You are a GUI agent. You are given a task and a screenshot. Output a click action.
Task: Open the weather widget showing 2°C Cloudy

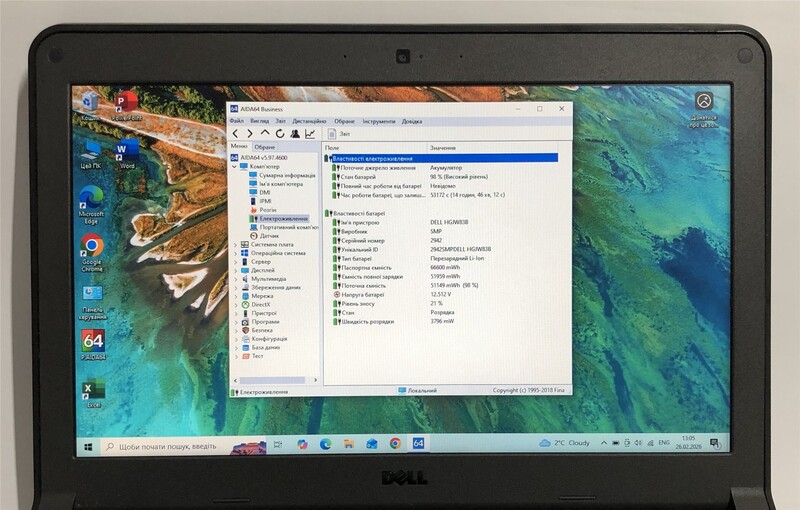click(x=564, y=443)
